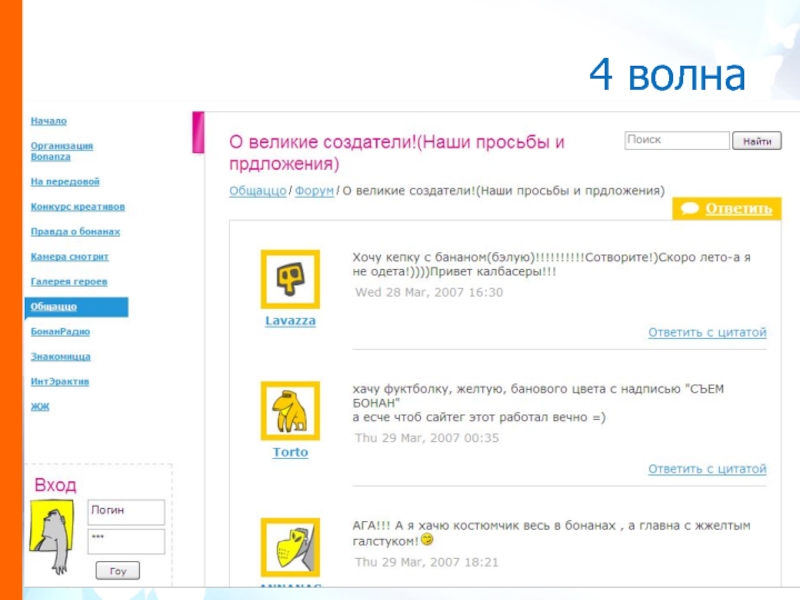The height and width of the screenshot is (600, 800).
Task: Click Общаццо breadcrumb link
Action: coord(258,191)
